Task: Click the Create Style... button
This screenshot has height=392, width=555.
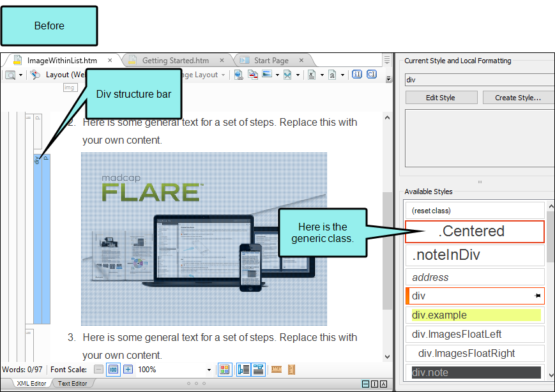Action: click(x=518, y=98)
